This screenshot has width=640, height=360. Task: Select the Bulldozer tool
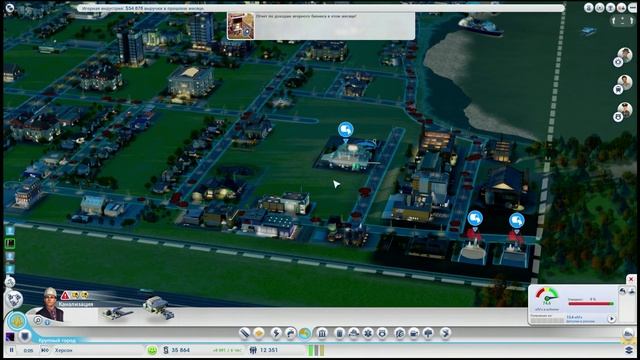[445, 333]
